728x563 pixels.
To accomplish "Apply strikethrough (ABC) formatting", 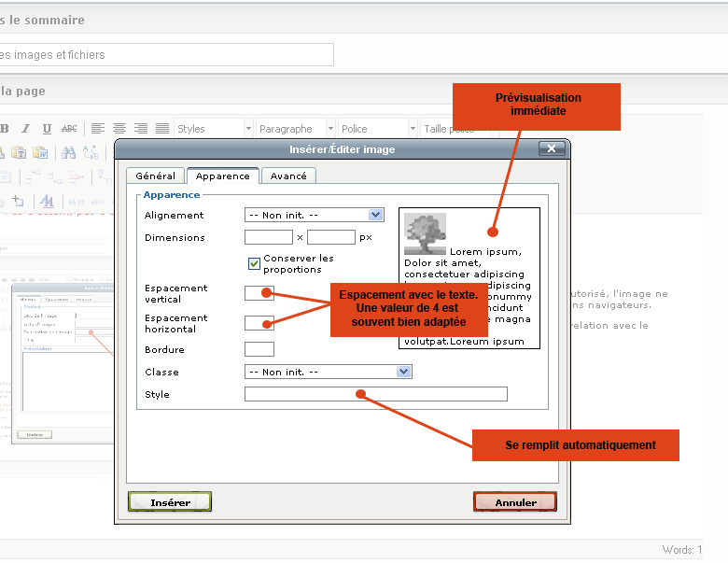I will click(69, 129).
